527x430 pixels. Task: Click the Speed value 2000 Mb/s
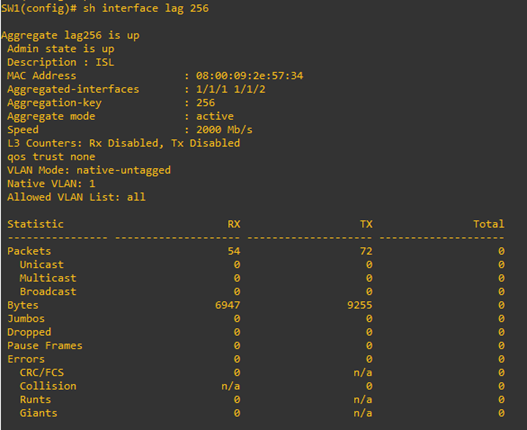(x=224, y=130)
